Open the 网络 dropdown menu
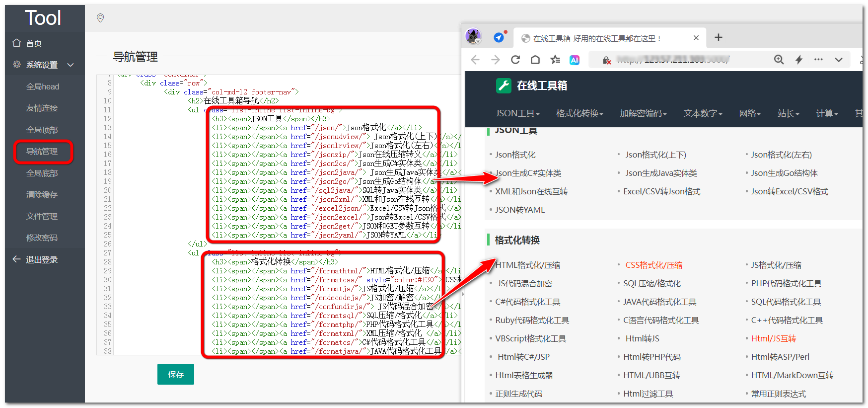This screenshot has width=868, height=408. point(750,113)
